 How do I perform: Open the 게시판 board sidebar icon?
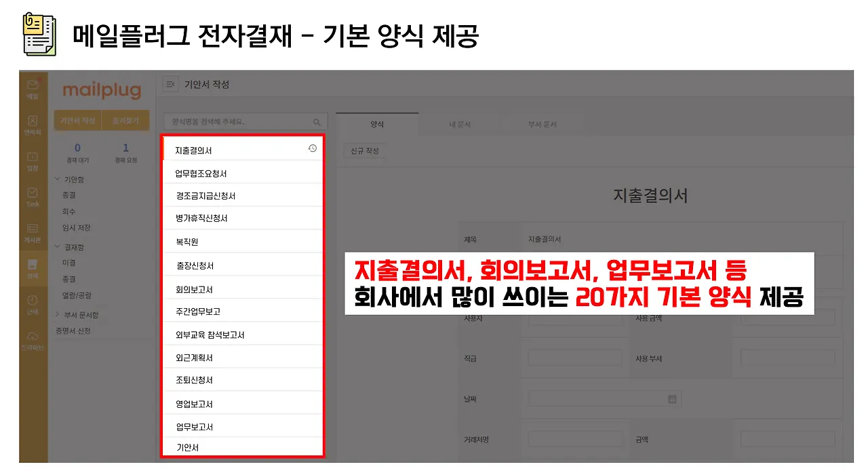point(32,233)
